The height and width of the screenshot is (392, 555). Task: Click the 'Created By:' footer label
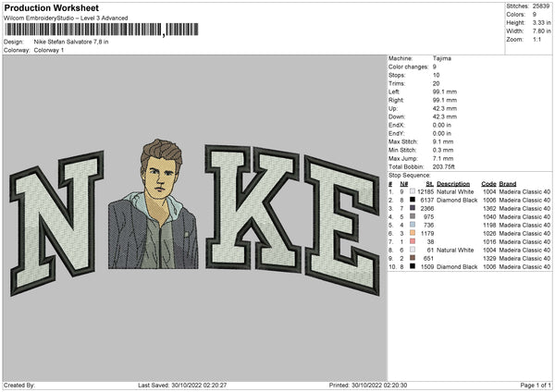[x=19, y=385]
